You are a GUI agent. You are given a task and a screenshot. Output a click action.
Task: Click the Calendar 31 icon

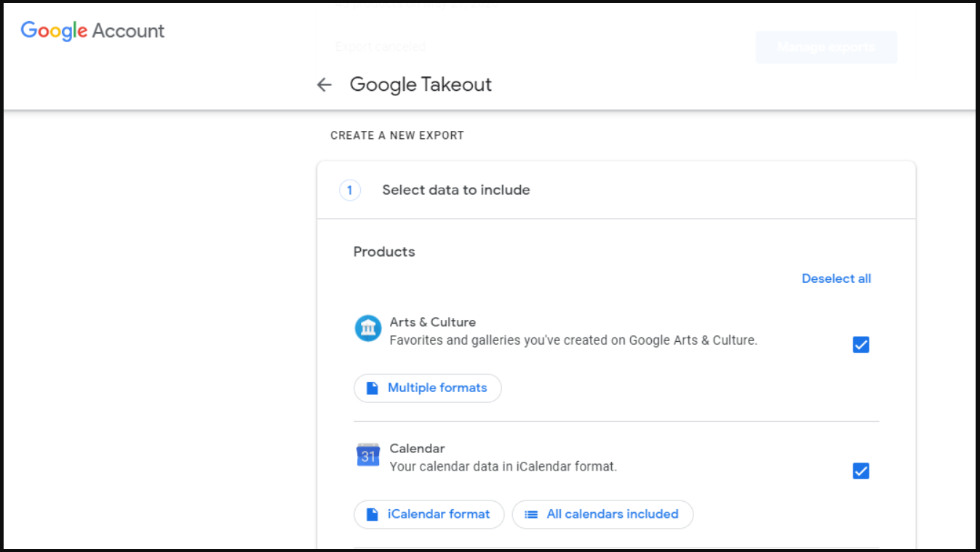pyautogui.click(x=368, y=455)
